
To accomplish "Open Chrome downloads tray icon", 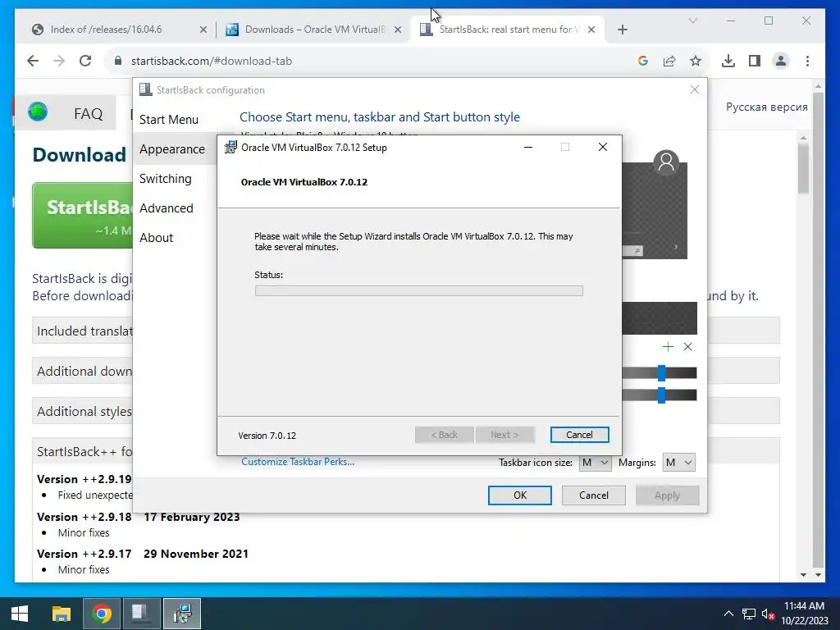I will (728, 61).
